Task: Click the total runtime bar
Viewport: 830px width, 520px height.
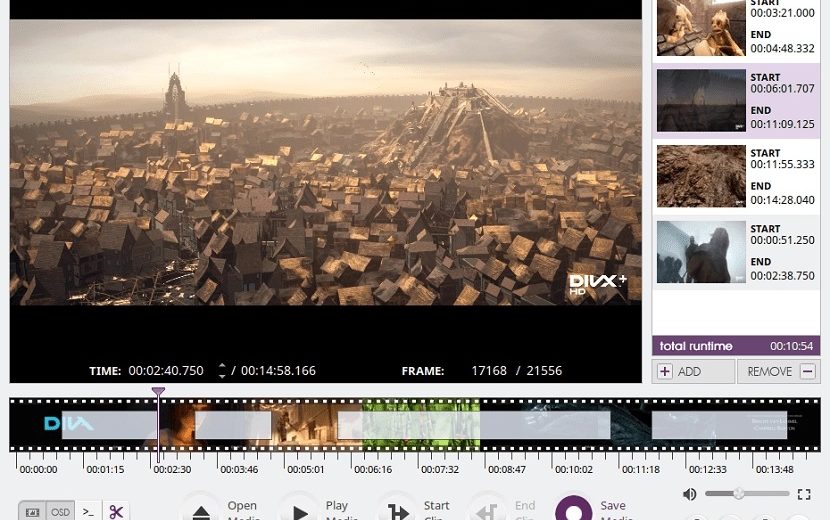Action: point(736,346)
